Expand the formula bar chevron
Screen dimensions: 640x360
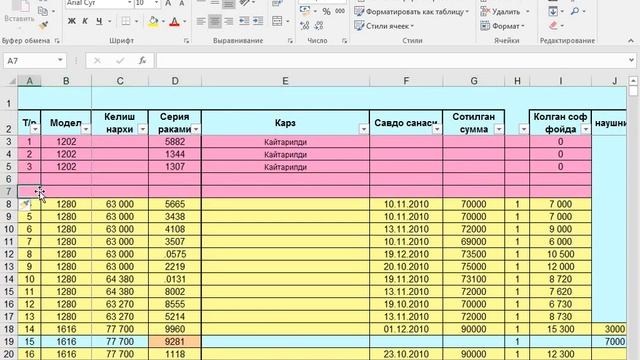click(x=632, y=60)
